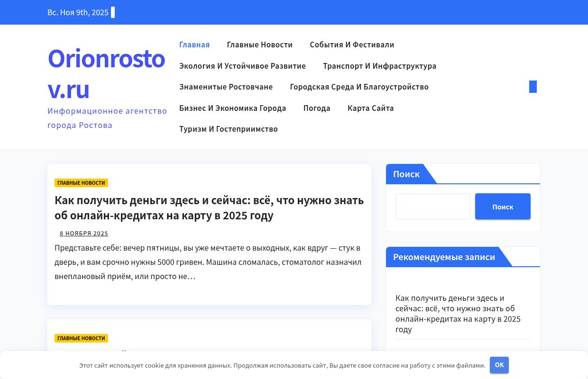
Task: Open Транспорт И Инфраструктура category
Action: click(x=379, y=66)
